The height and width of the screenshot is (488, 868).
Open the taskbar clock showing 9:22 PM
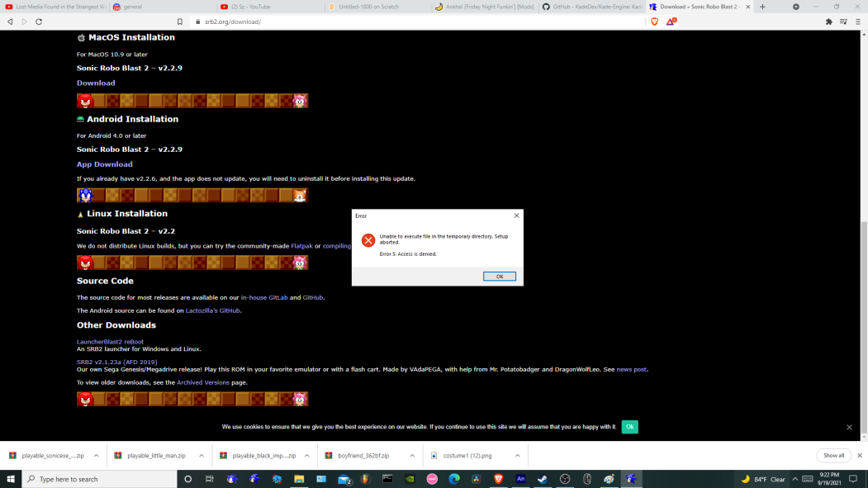click(828, 479)
